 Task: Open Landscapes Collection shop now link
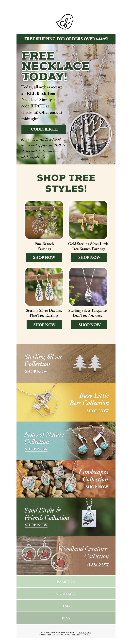[97, 487]
